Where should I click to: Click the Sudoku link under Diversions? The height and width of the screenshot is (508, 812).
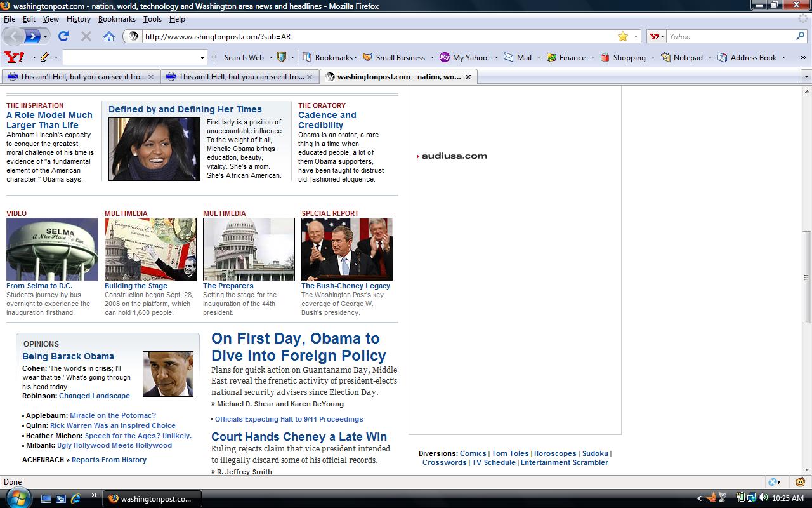[594, 453]
